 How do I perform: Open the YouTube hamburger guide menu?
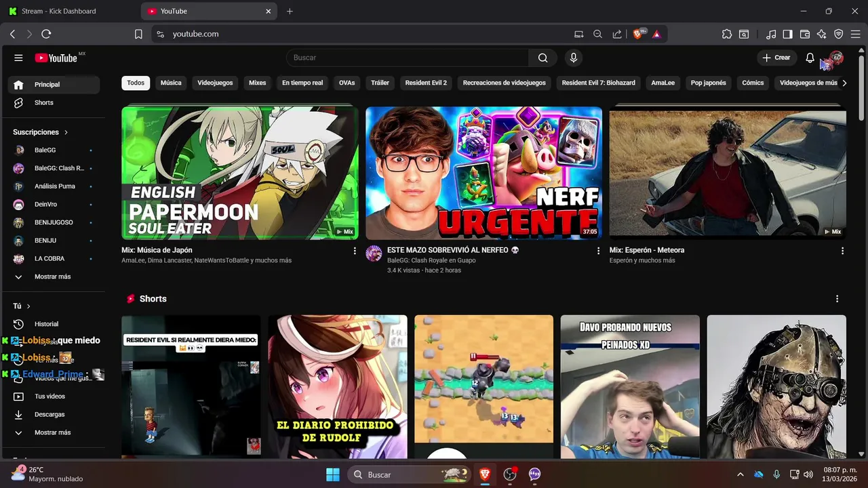coord(18,58)
